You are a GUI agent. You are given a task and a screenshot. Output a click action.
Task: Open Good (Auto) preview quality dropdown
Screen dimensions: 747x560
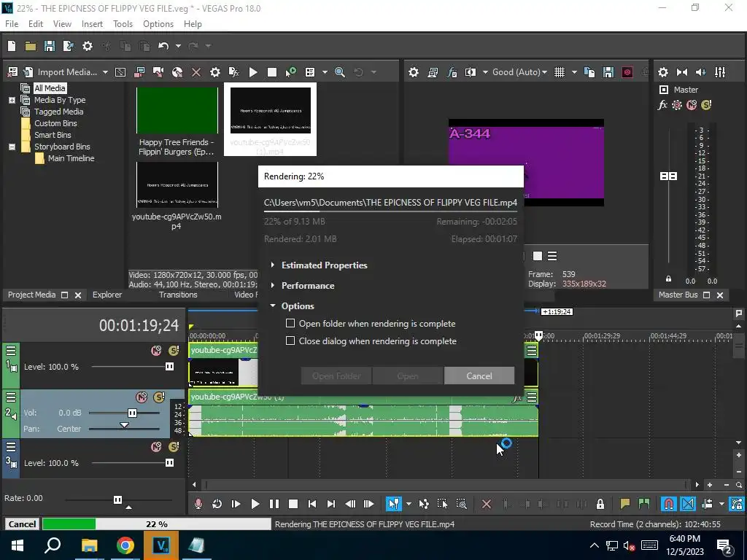coord(519,72)
